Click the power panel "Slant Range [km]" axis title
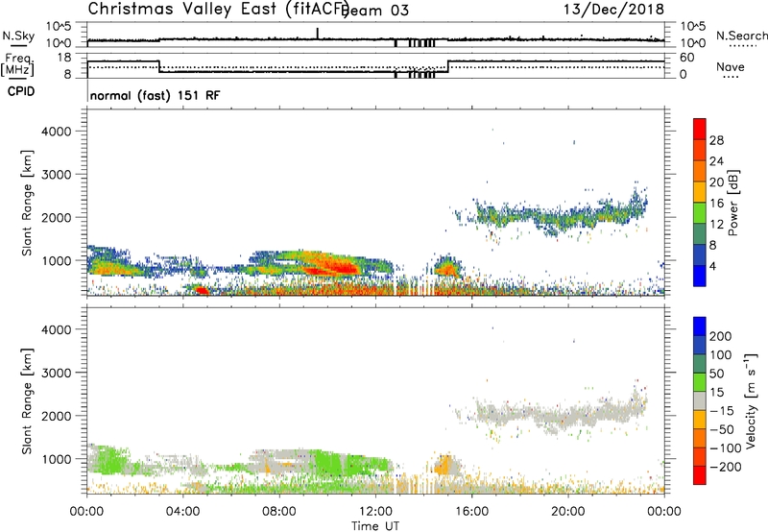The height and width of the screenshot is (532, 768). coord(27,203)
